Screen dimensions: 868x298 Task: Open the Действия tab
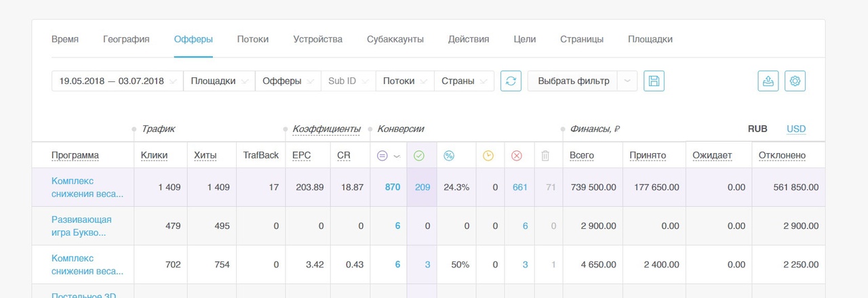[469, 39]
